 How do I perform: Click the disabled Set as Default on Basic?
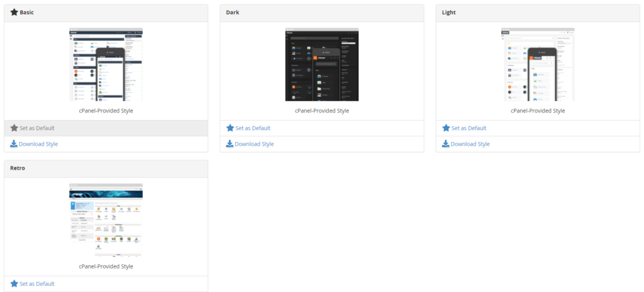tap(36, 128)
